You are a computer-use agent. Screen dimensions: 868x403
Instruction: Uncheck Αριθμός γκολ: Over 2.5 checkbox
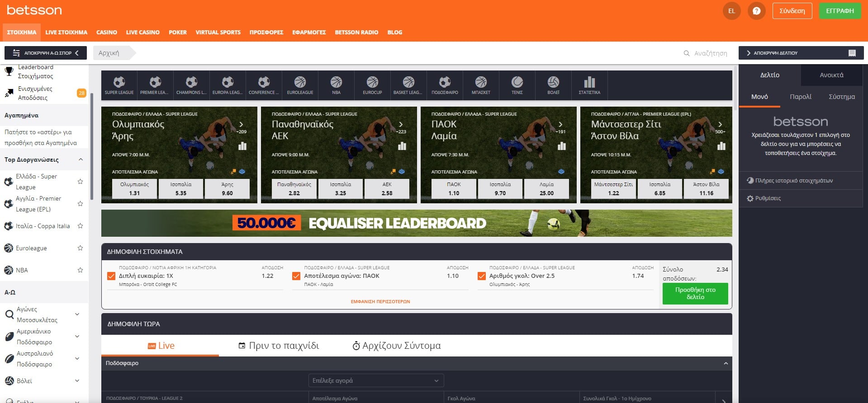[482, 276]
